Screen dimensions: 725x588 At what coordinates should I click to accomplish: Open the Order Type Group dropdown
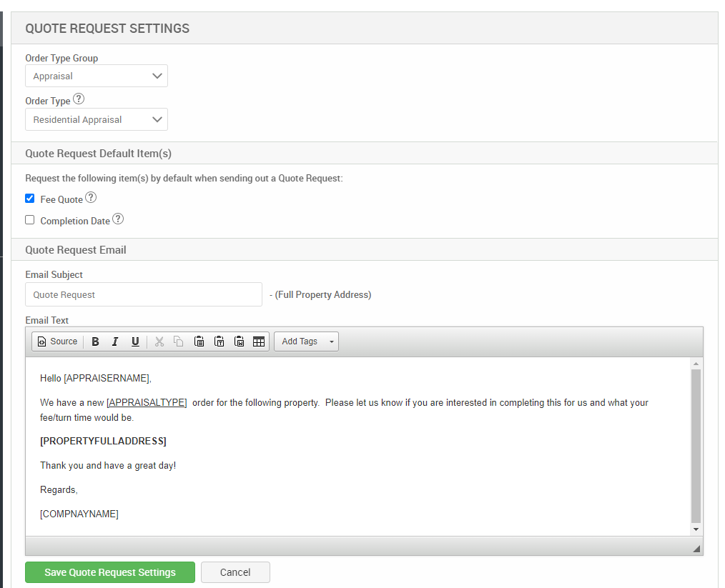coord(97,76)
